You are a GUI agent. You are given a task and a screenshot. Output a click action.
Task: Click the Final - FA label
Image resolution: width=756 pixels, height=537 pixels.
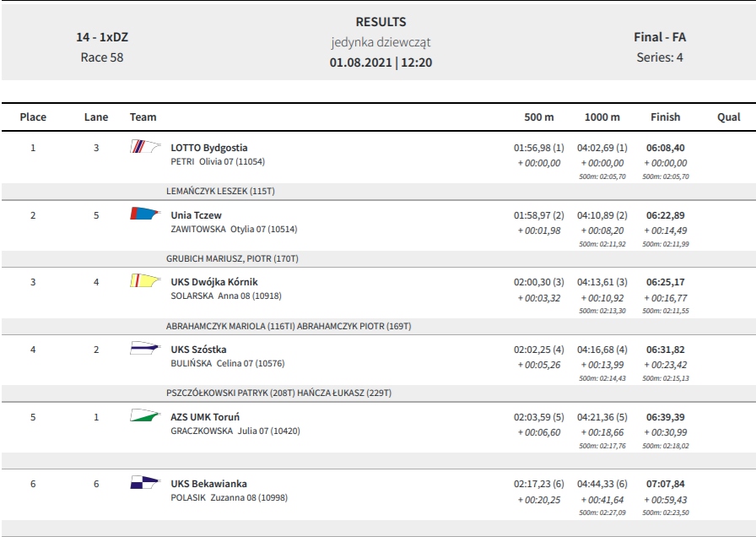pos(660,37)
